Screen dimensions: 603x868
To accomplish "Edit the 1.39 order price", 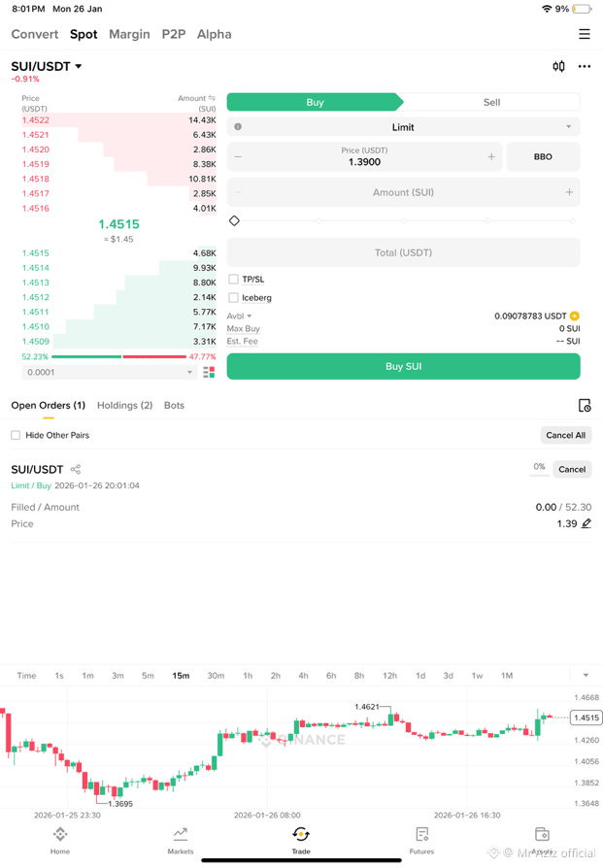I will tap(586, 523).
